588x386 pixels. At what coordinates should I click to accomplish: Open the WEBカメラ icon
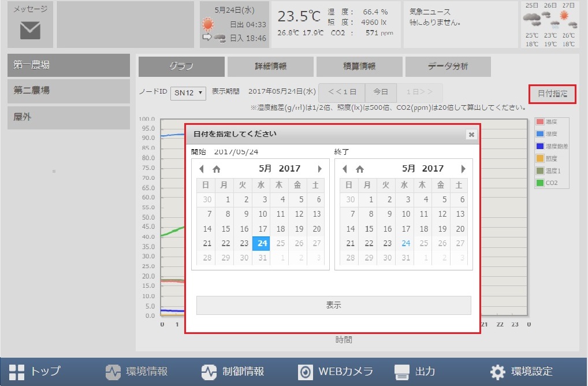(x=304, y=373)
